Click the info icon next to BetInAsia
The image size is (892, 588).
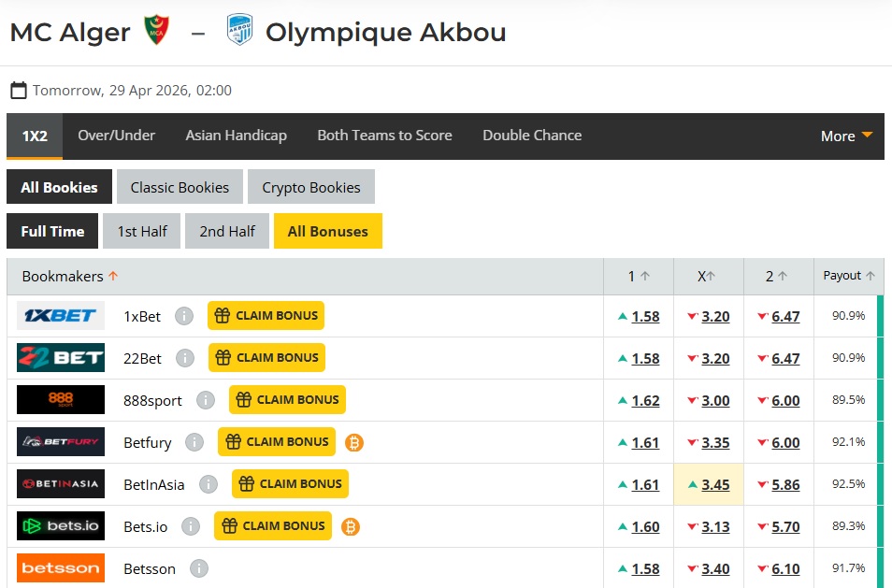(209, 484)
